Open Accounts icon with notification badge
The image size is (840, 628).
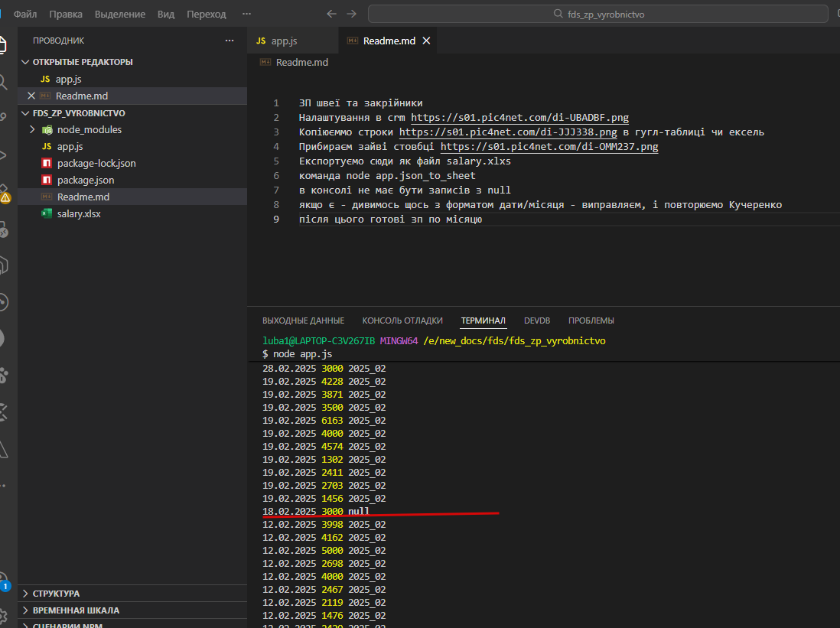click(4, 579)
